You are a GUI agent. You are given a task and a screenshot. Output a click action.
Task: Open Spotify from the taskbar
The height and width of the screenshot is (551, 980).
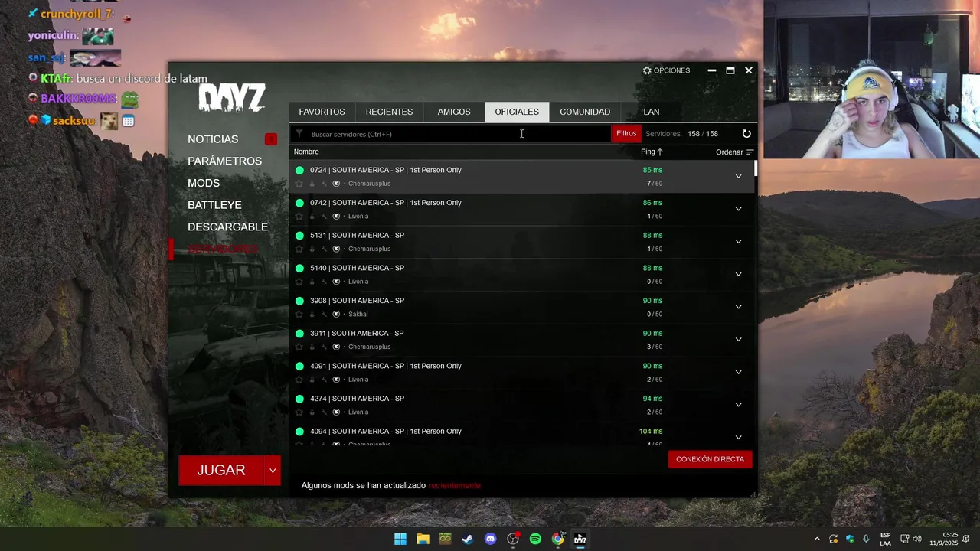[x=535, y=539]
